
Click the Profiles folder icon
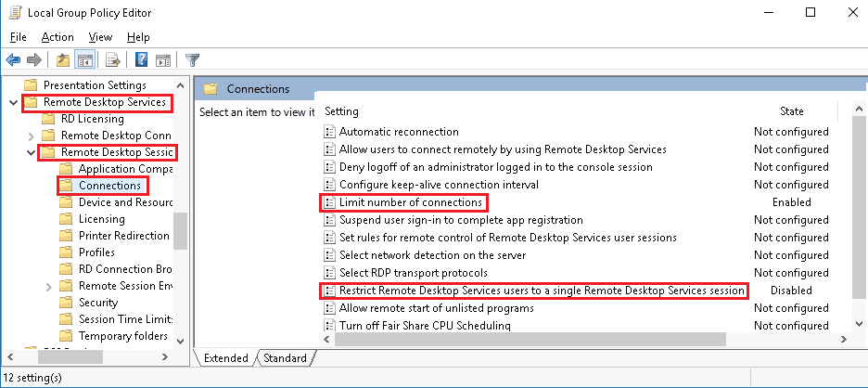tap(66, 252)
